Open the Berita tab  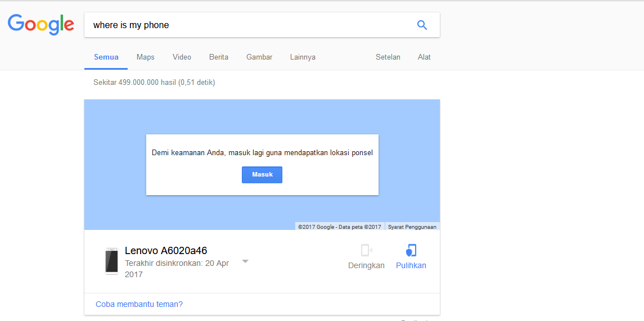pos(218,57)
